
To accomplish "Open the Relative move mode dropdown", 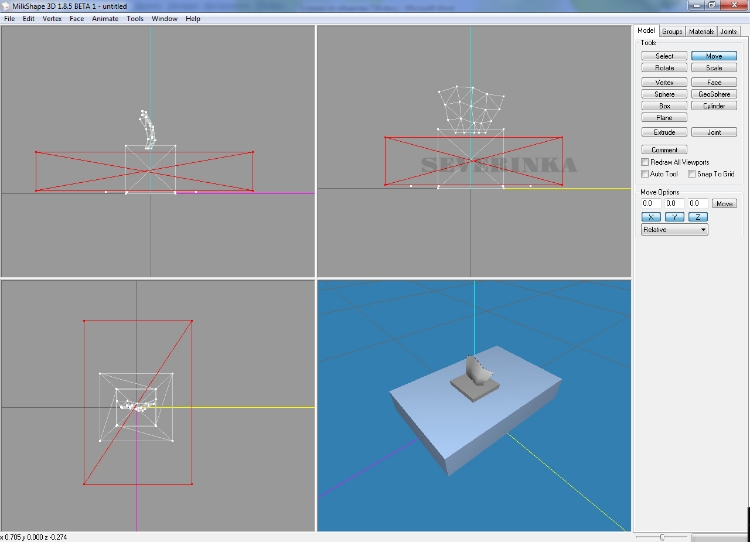I will (674, 229).
